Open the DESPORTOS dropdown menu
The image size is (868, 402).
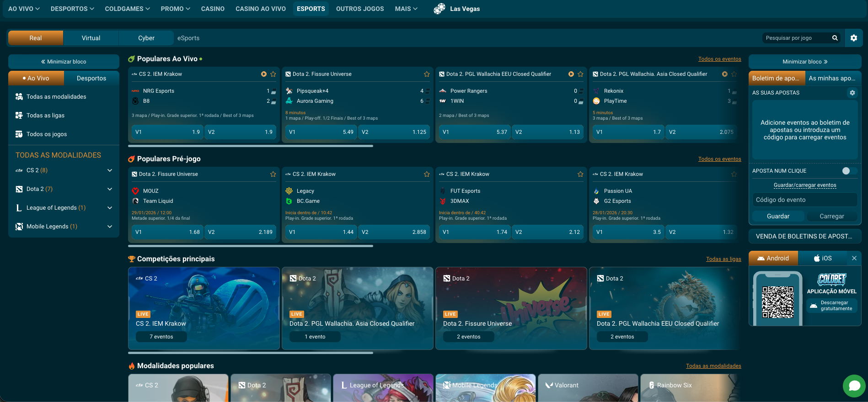tap(72, 9)
